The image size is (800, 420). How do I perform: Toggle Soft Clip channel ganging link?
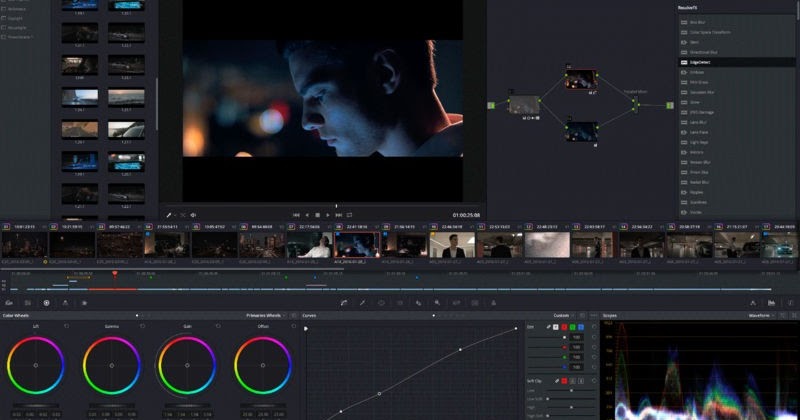(x=557, y=381)
